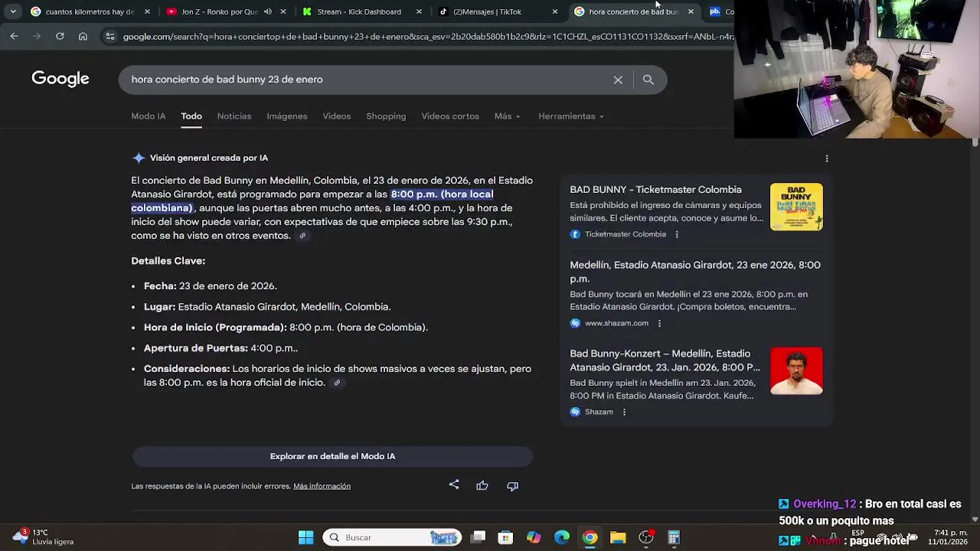The width and height of the screenshot is (980, 551).
Task: Go back to the previous page
Action: (14, 36)
